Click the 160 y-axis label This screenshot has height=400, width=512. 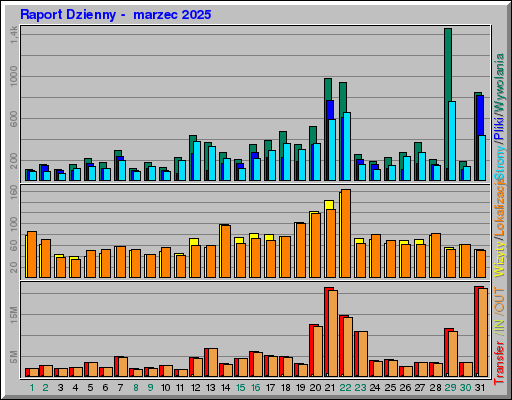point(14,192)
